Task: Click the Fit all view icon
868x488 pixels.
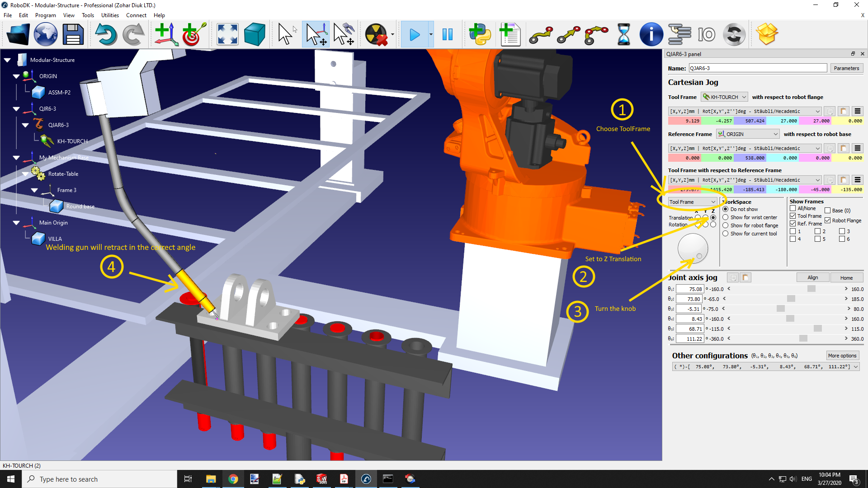Action: coord(227,35)
